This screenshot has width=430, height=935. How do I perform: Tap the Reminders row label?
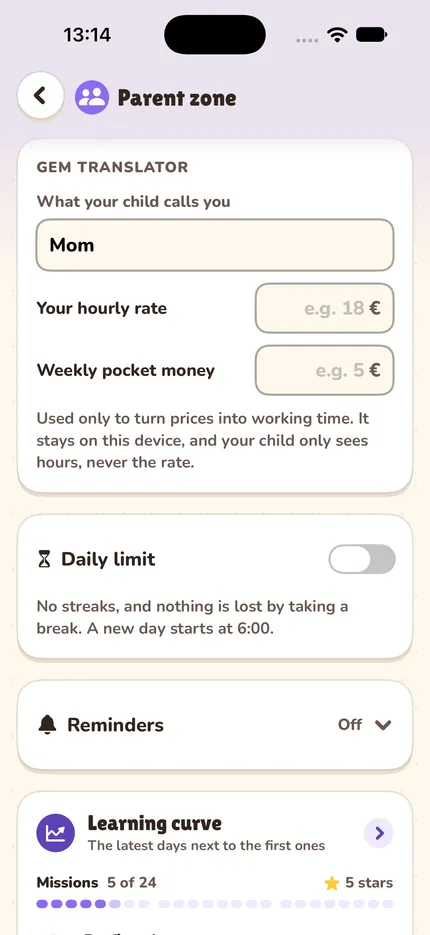[115, 725]
